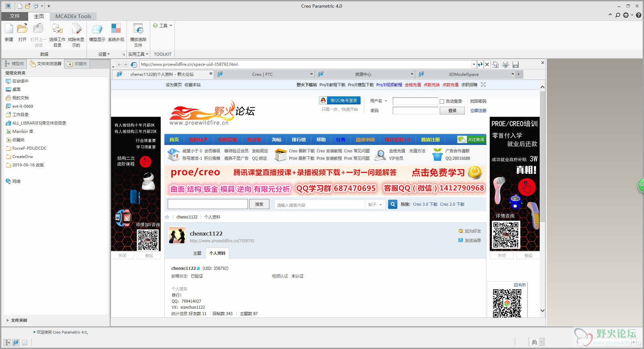Click the 搜索 search button
Image resolution: width=644 pixels, height=349 pixels.
(x=259, y=204)
